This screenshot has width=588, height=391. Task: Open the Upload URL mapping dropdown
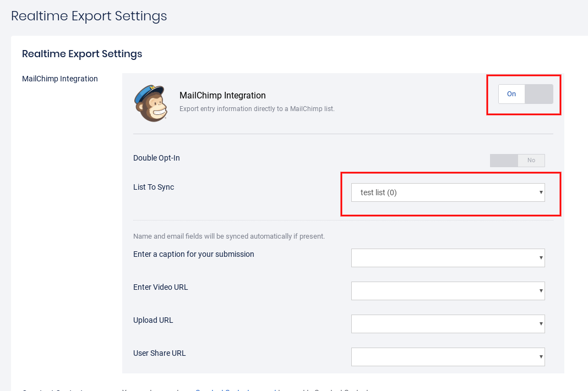448,324
